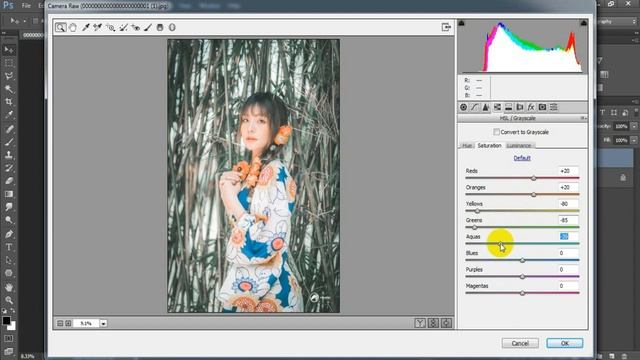
Task: Toggle shadow clipping warning in histogram
Action: (462, 23)
